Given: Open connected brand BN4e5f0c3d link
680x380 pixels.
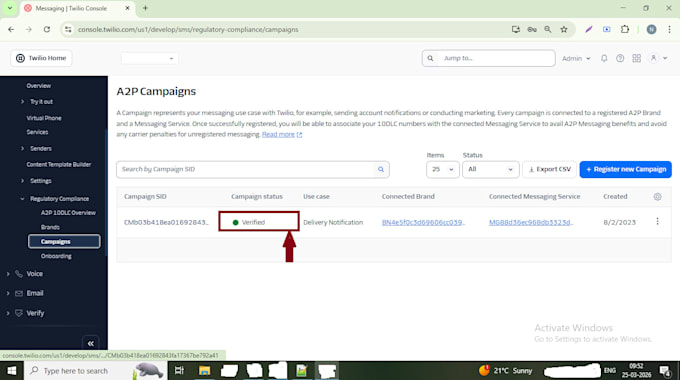Looking at the screenshot, I should pyautogui.click(x=423, y=222).
